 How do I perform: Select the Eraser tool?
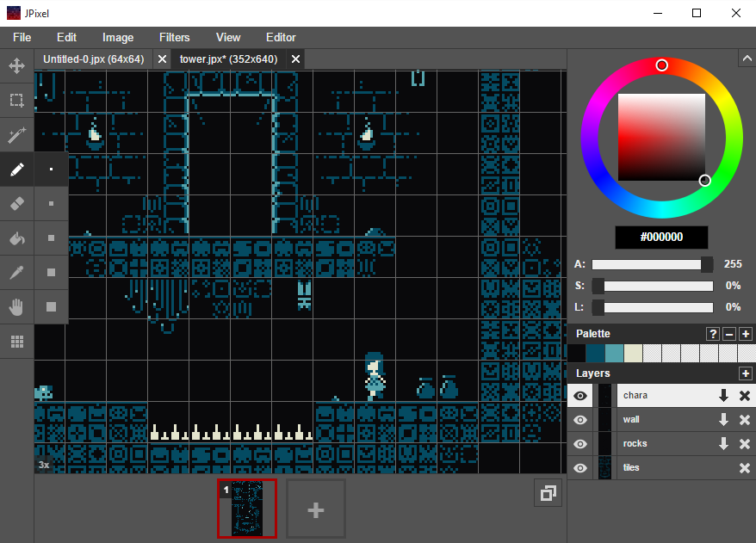pos(16,204)
